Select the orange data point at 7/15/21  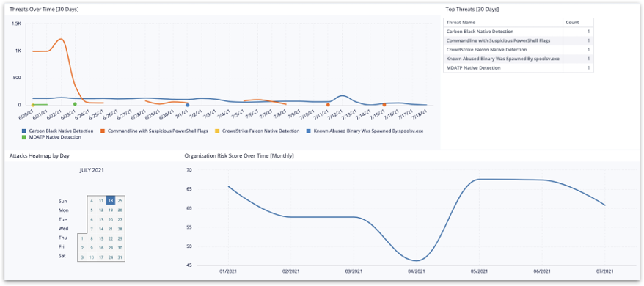point(384,105)
